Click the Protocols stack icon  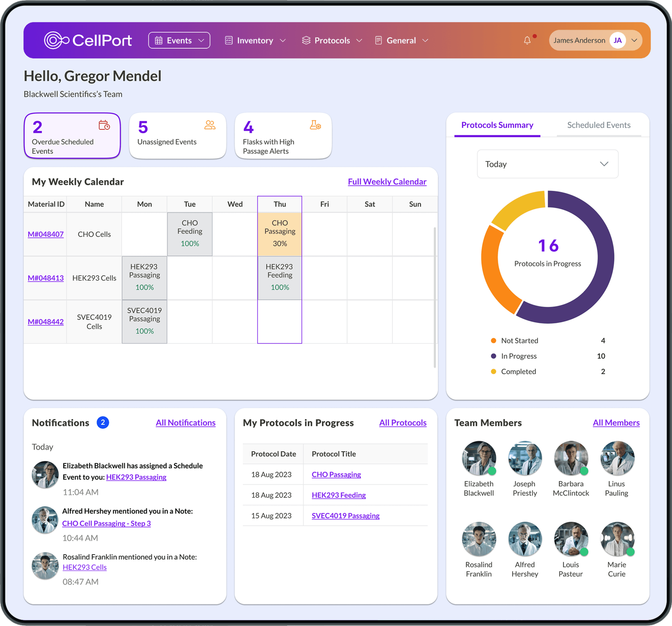coord(306,41)
